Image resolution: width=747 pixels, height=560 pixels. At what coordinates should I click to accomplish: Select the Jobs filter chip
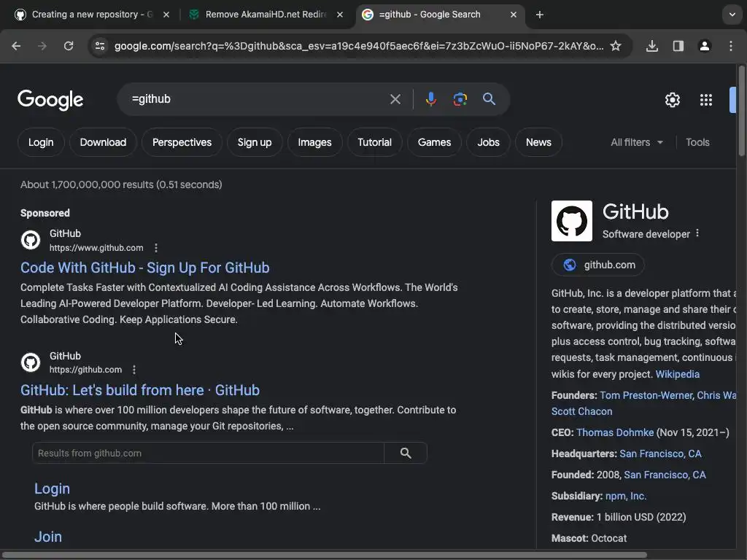488,142
